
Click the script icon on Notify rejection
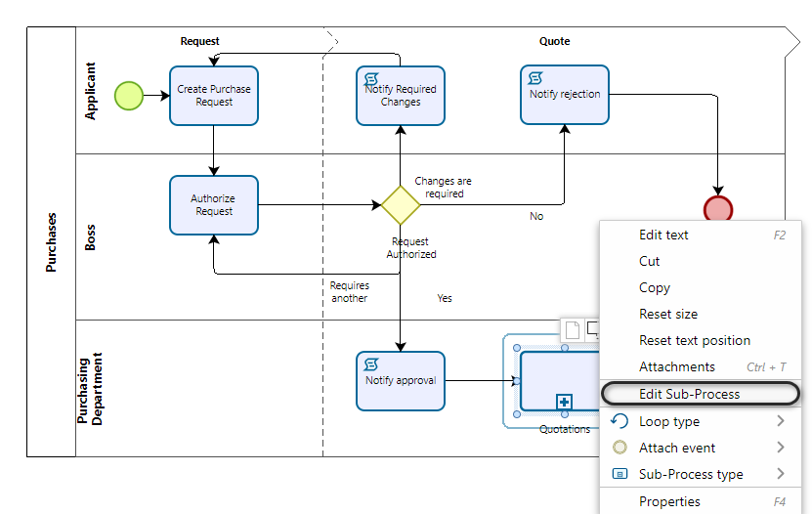[x=536, y=78]
